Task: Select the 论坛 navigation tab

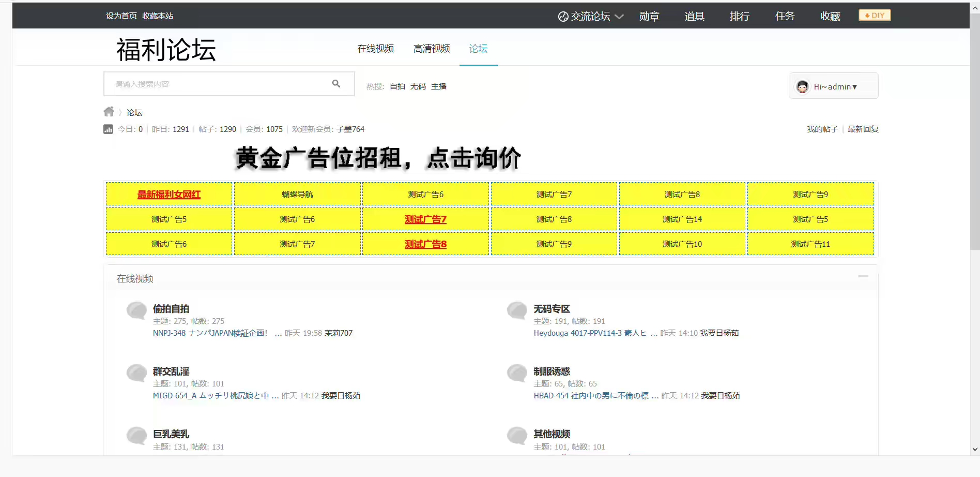Action: pos(478,49)
